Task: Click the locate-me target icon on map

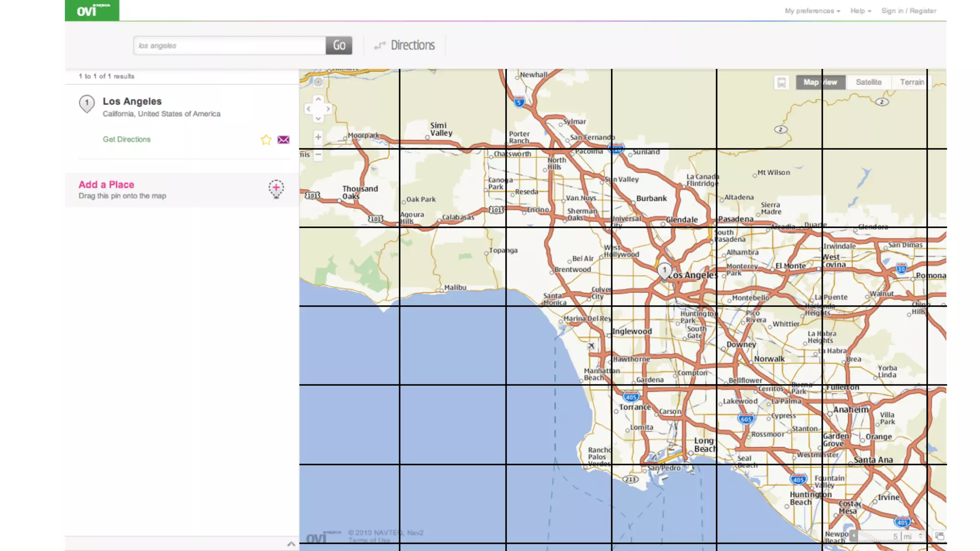Action: 318,82
